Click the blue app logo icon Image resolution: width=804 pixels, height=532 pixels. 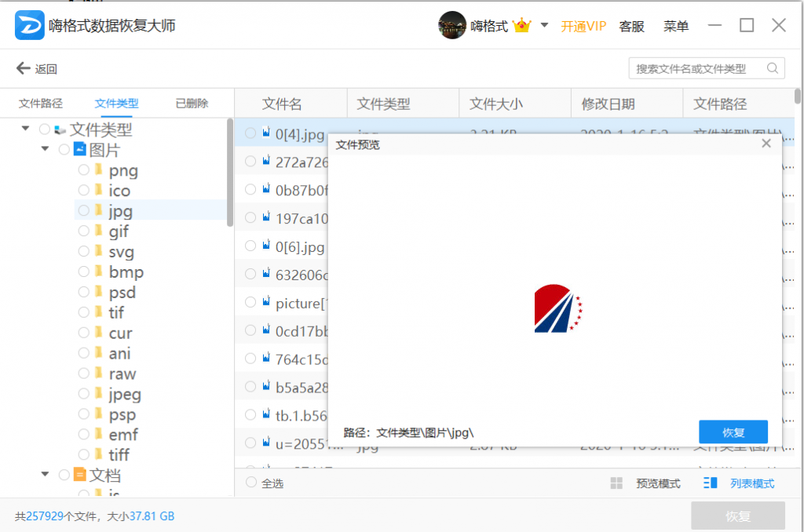coord(29,25)
